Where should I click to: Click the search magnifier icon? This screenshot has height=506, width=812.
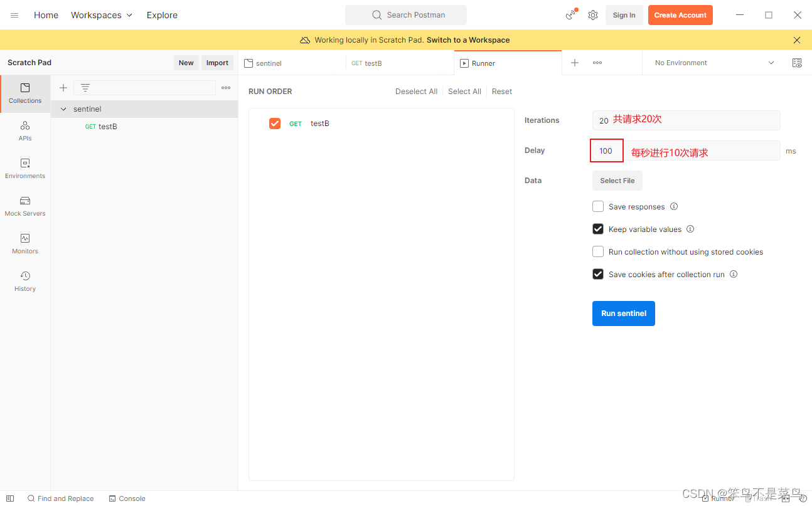377,15
